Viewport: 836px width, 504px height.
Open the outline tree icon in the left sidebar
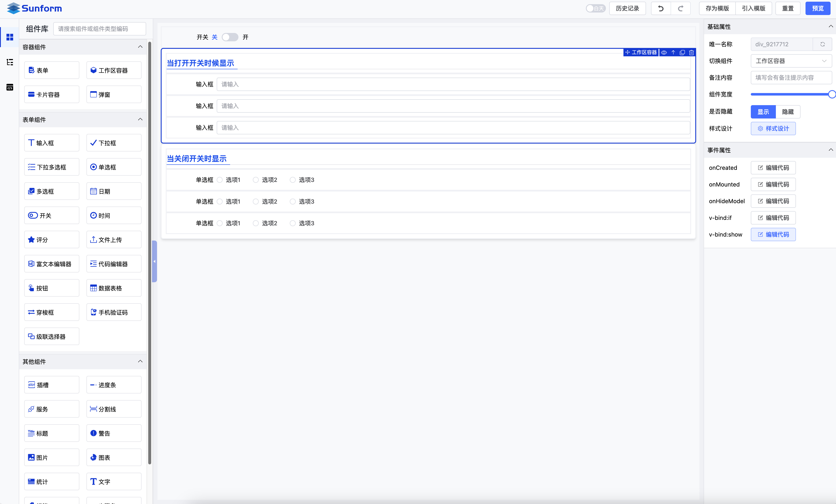(x=10, y=62)
